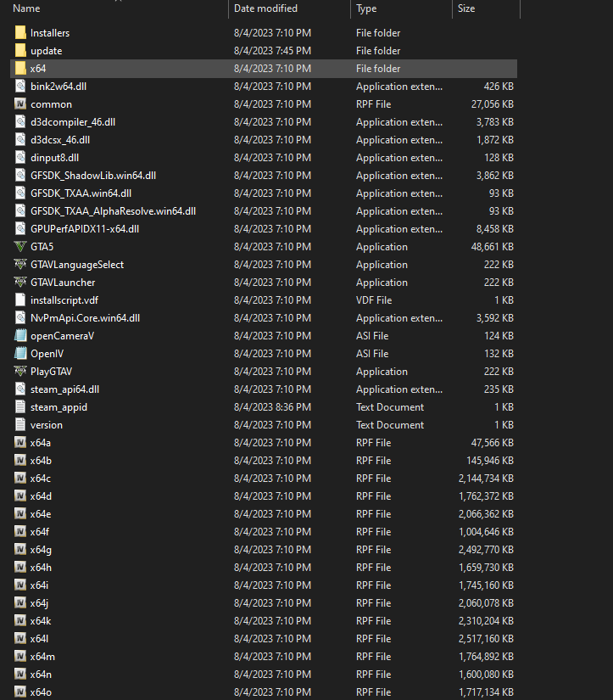The image size is (613, 700).
Task: Click the VDF File type cell
Action: [x=374, y=300]
